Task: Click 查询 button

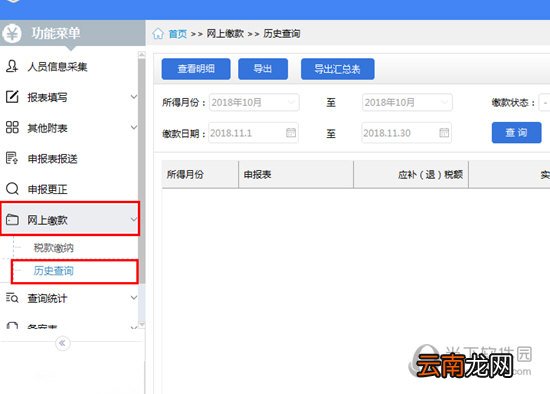Action: (516, 132)
